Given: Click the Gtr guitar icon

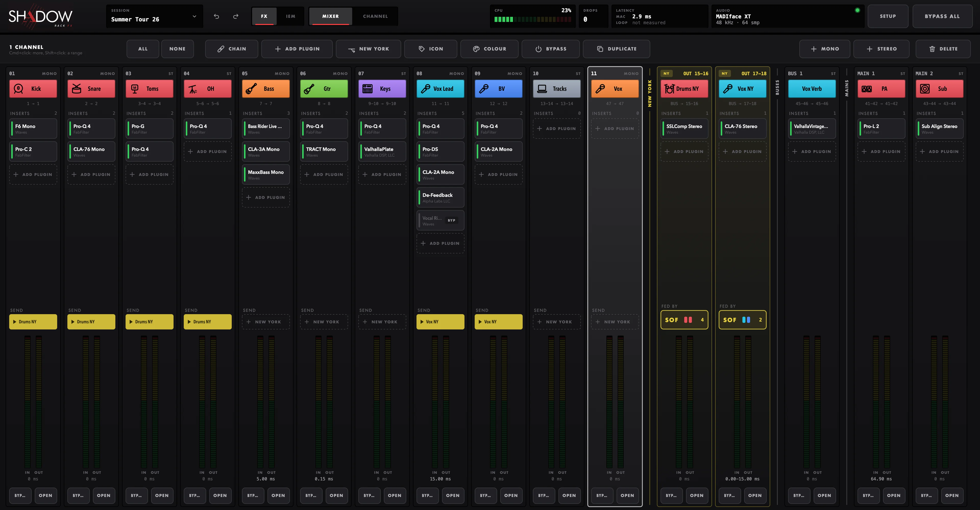Looking at the screenshot, I should tap(309, 88).
